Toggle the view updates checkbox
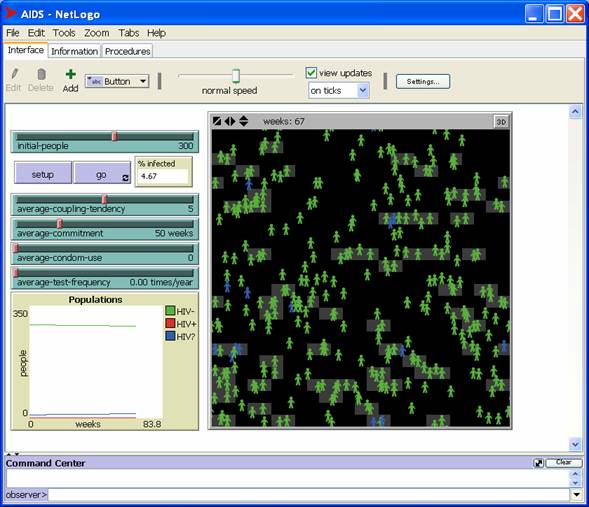The image size is (589, 507). [x=311, y=72]
